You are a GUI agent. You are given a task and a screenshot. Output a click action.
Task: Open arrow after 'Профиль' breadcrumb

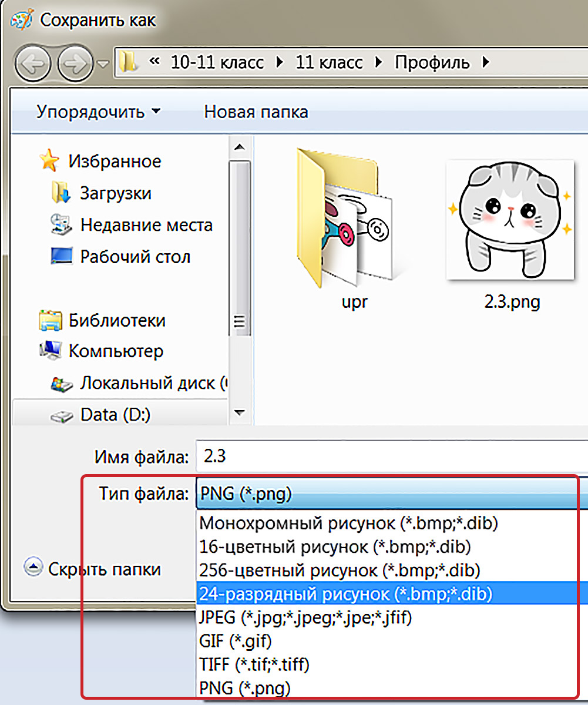485,62
